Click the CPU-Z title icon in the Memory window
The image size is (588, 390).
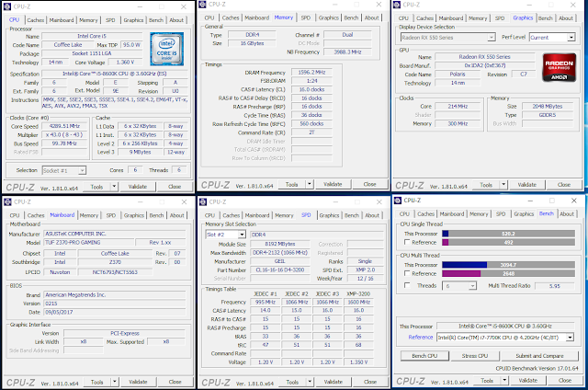[x=202, y=4]
